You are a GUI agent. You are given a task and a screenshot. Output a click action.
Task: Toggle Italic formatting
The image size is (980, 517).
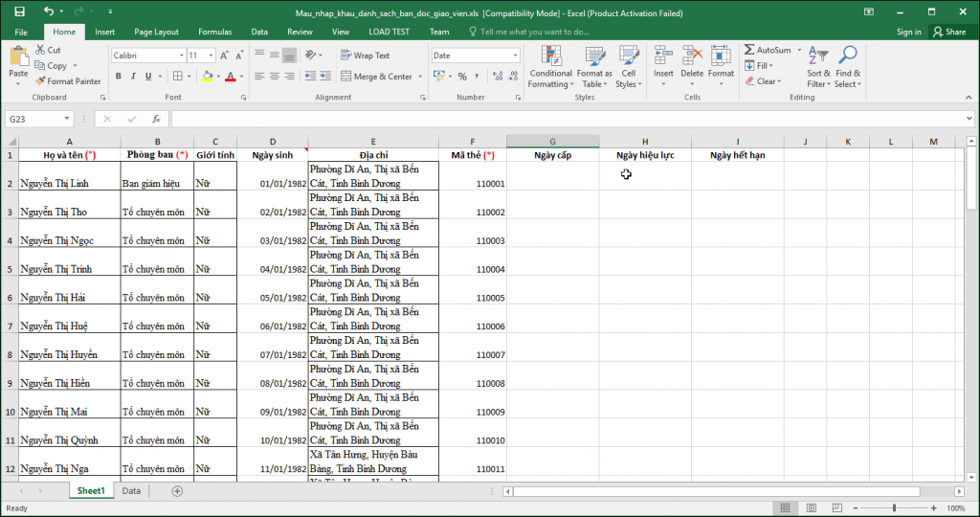coord(134,77)
